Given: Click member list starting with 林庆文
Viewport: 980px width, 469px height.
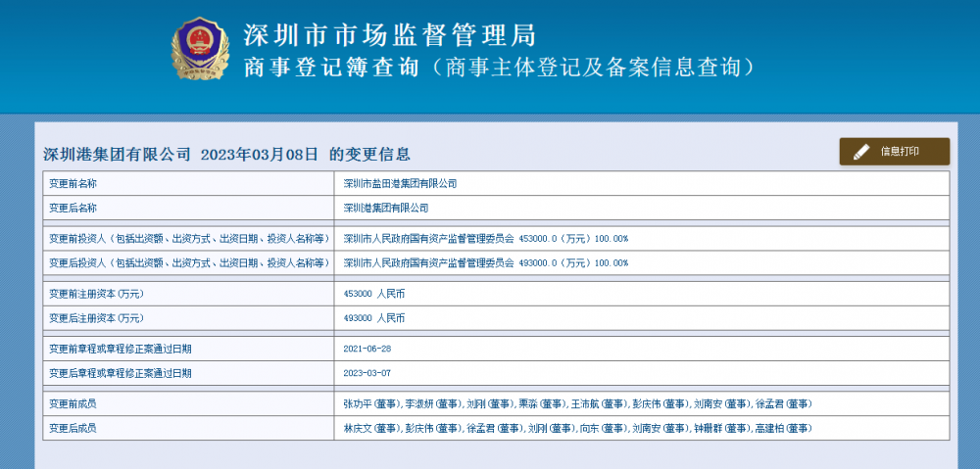Looking at the screenshot, I should point(577,429).
